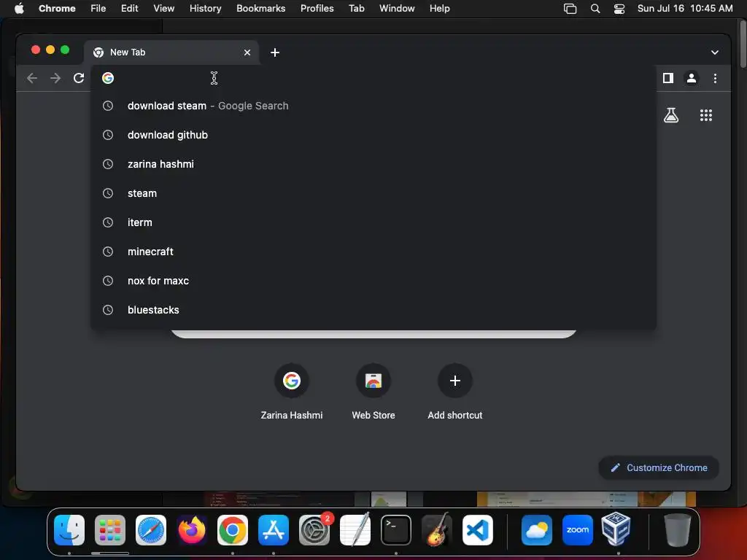The image size is (747, 560).
Task: Open the Bookmarks menu
Action: 260,8
